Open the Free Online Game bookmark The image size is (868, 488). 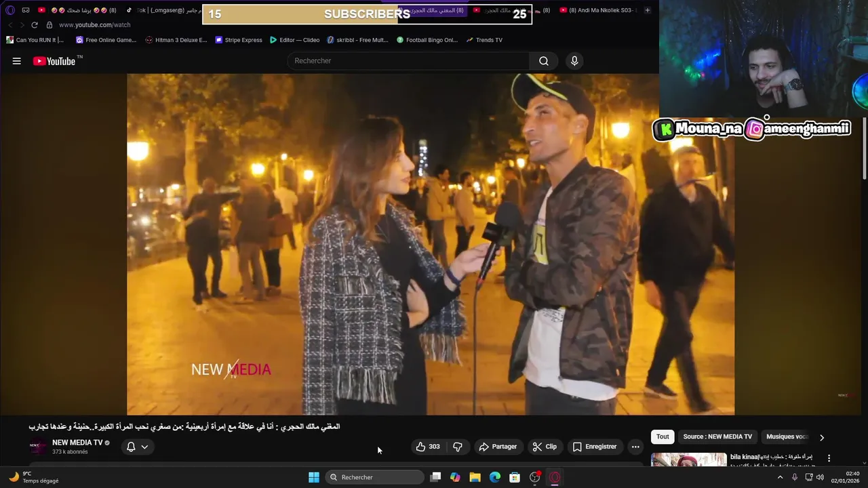tap(106, 40)
